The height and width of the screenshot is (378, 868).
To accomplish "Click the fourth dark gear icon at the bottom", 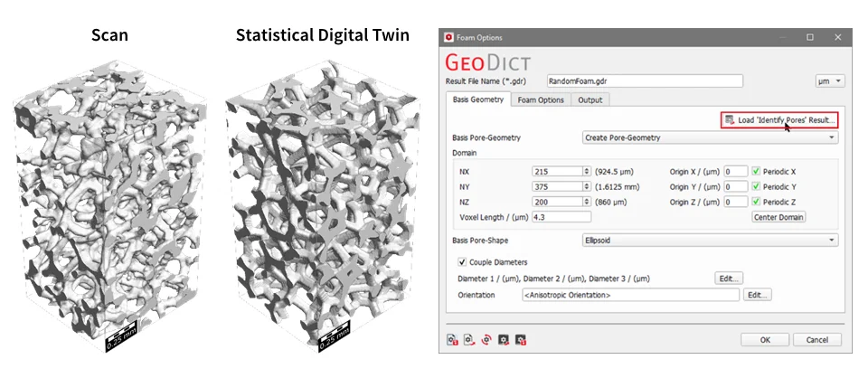I will coord(504,340).
